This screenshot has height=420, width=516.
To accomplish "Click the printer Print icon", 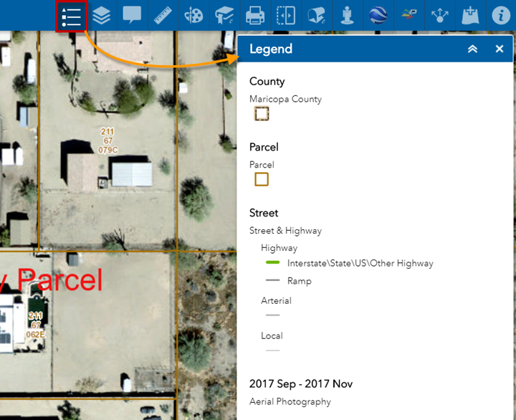I will pos(255,16).
